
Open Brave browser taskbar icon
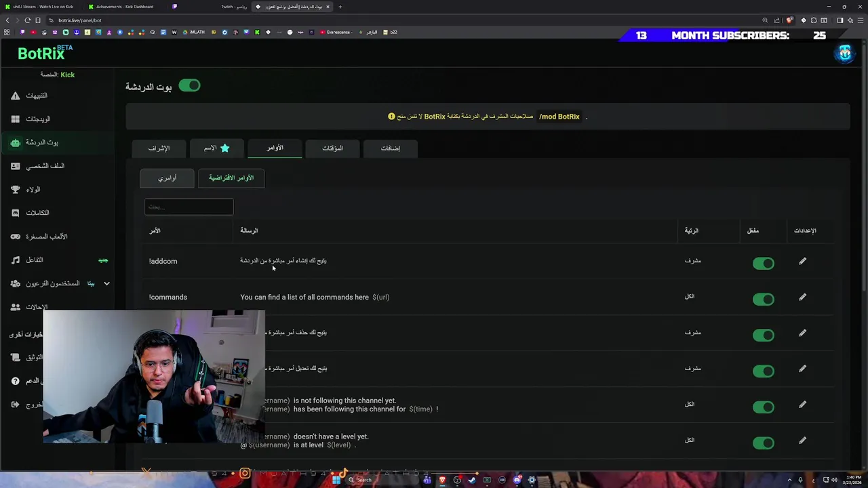pos(442,480)
